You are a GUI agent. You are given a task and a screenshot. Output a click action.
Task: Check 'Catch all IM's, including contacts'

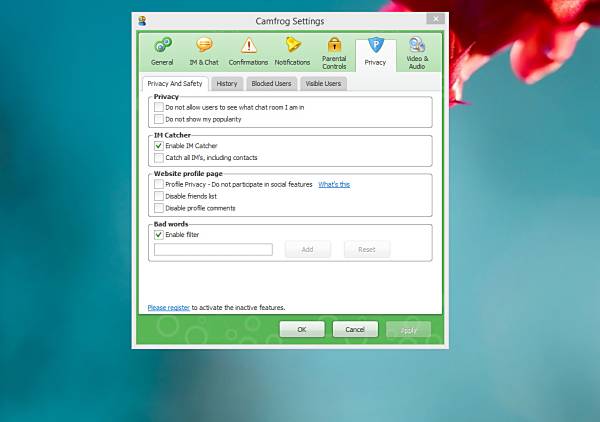coord(159,158)
